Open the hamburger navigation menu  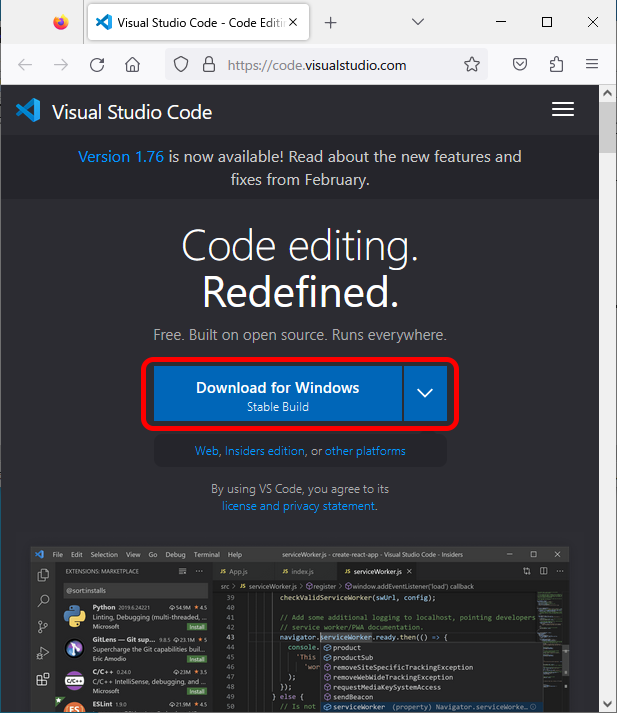pos(563,110)
